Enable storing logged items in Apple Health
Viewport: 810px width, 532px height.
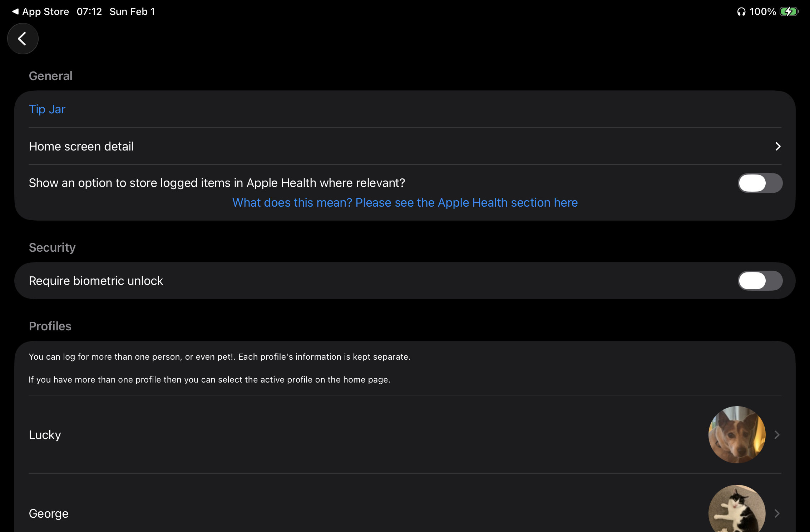pyautogui.click(x=760, y=183)
